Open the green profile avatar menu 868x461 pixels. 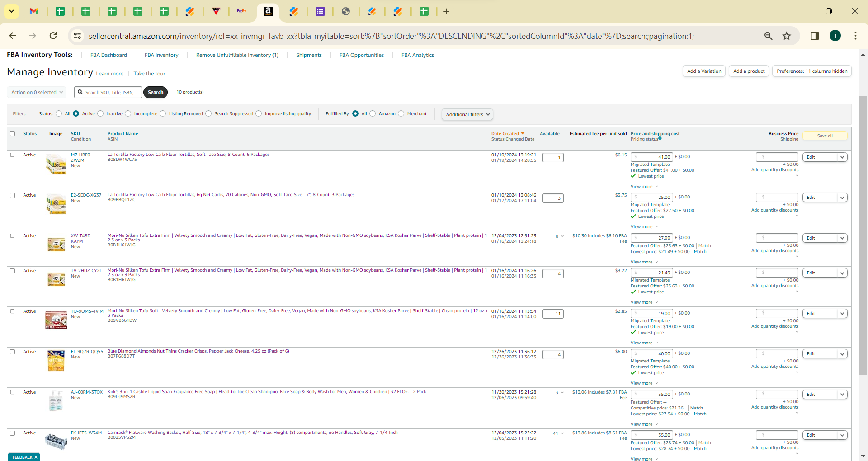coord(835,36)
